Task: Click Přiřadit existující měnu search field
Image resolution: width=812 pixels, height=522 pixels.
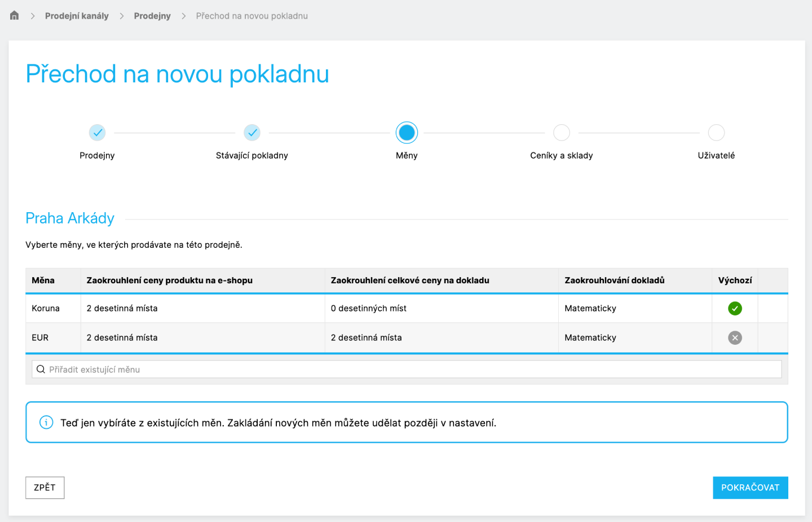Action: pos(407,369)
